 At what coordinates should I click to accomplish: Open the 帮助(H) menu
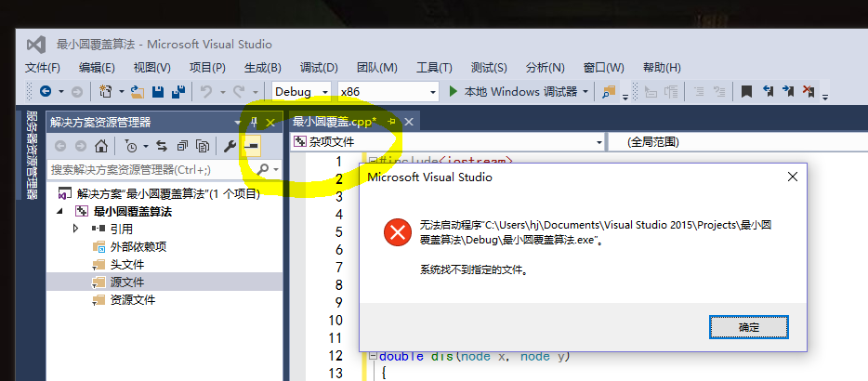(662, 68)
